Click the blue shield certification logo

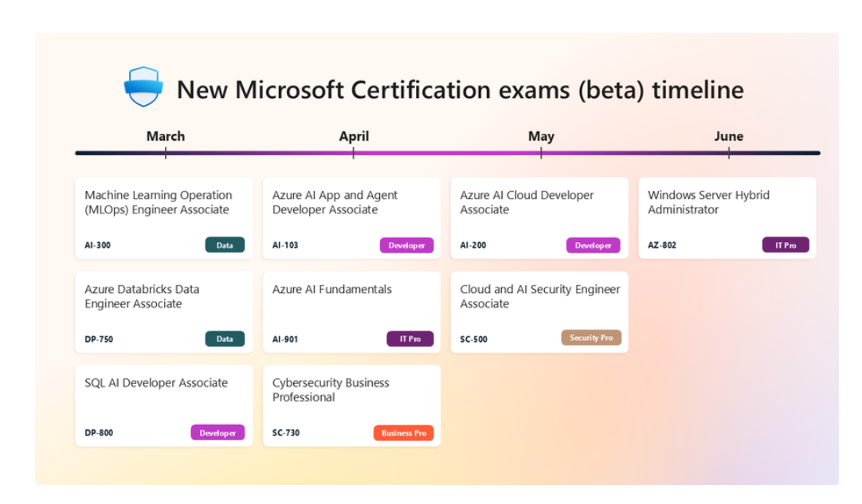(x=143, y=87)
